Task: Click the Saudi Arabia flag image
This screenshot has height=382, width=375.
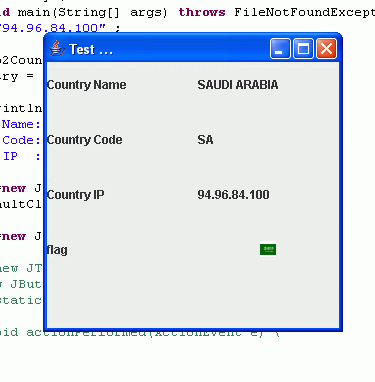Action: [268, 249]
